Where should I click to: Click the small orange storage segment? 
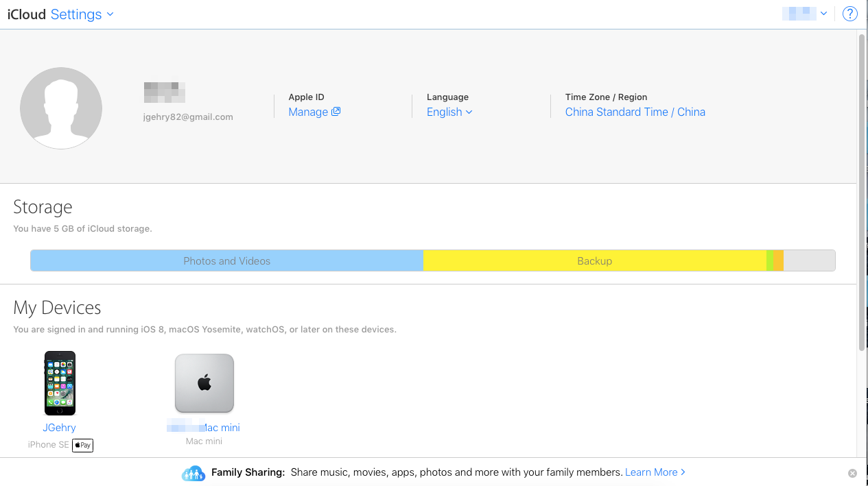778,260
